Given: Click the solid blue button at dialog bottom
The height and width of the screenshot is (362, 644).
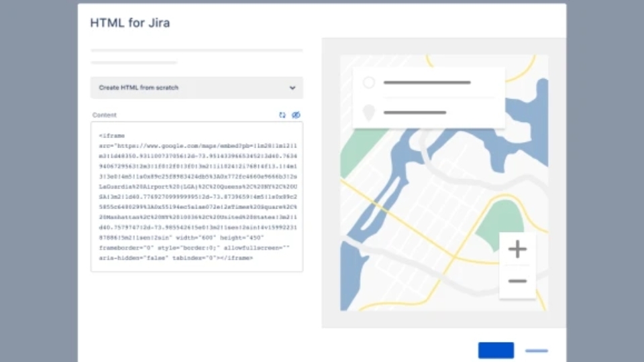Looking at the screenshot, I should coord(496,350).
